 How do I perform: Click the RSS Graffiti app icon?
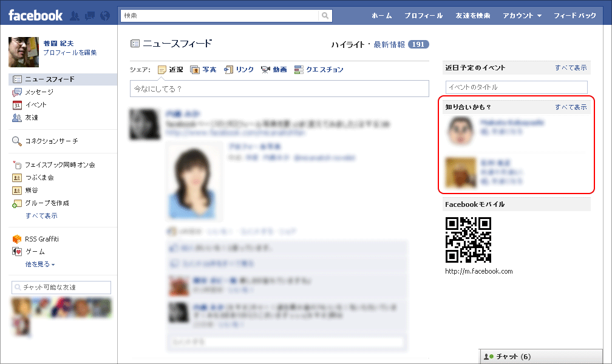17,239
